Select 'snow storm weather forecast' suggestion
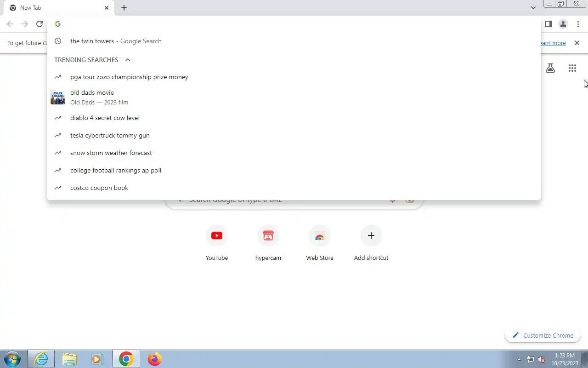 [x=294, y=153]
